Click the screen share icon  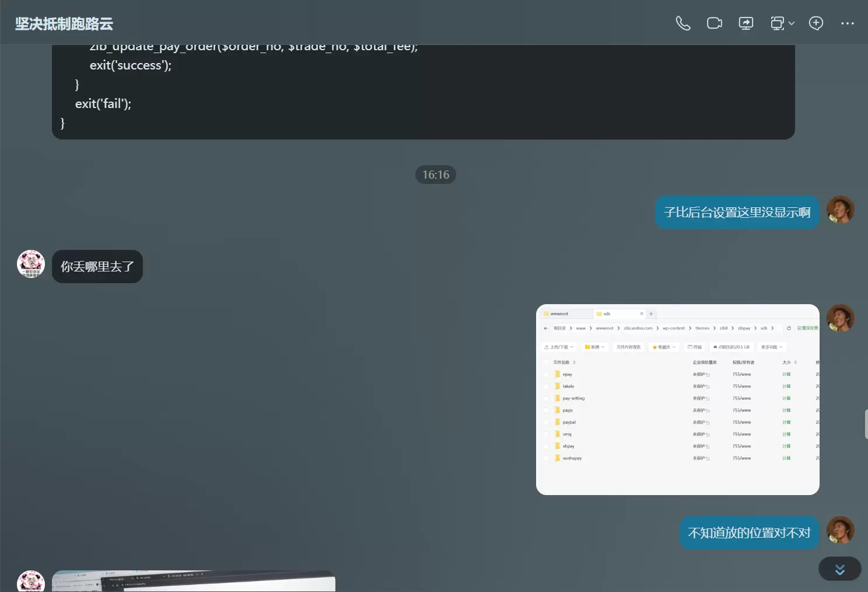(746, 23)
